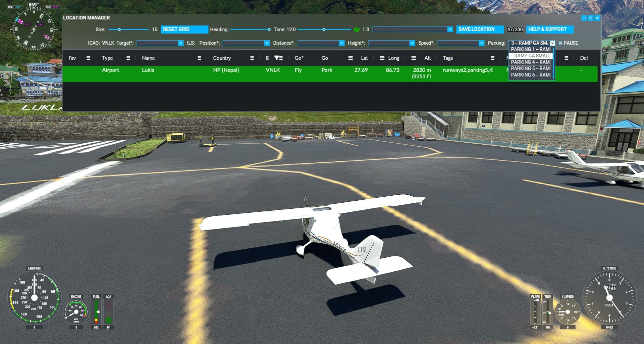Image resolution: width=644 pixels, height=344 pixels.
Task: Click the RESET GRID button
Action: (x=184, y=30)
